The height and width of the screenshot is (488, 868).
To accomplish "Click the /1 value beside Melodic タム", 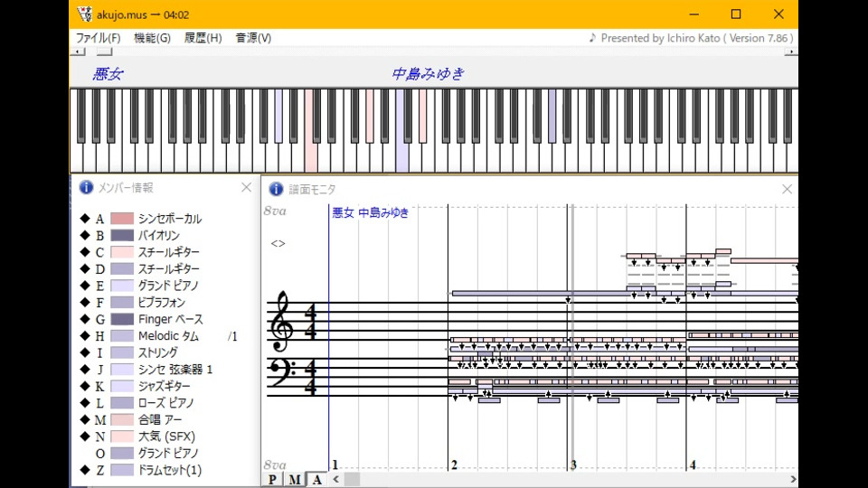I will pyautogui.click(x=232, y=336).
